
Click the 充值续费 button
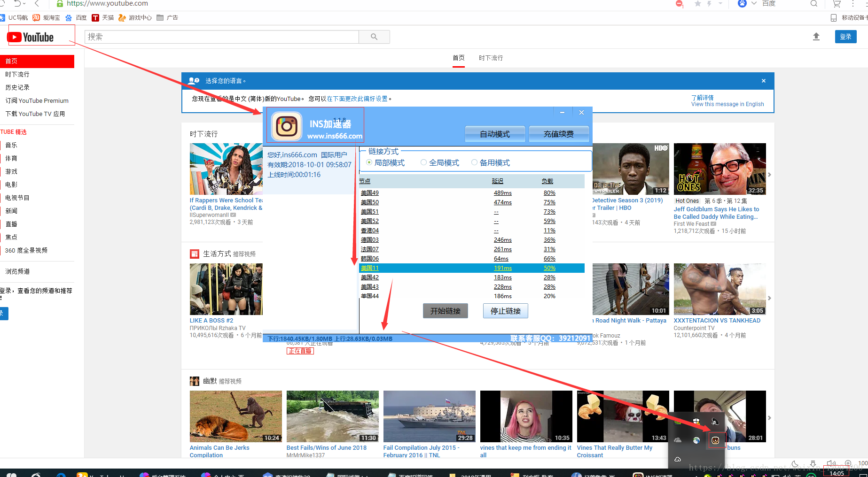[558, 134]
